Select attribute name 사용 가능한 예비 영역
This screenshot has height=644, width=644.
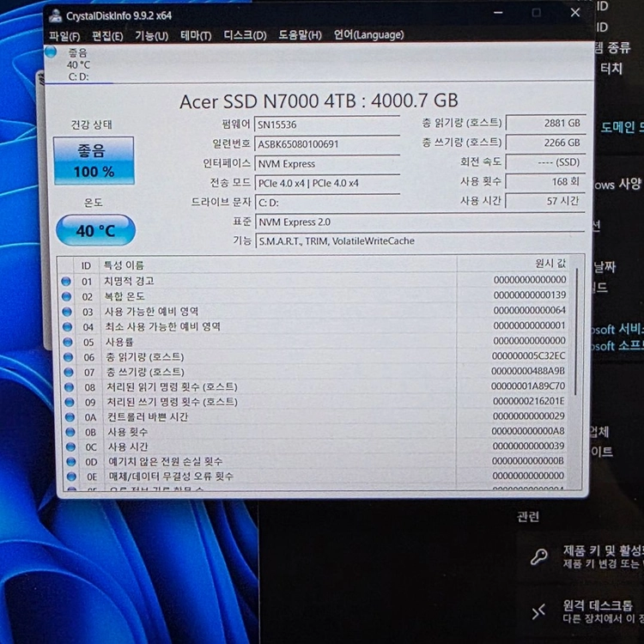pyautogui.click(x=151, y=312)
